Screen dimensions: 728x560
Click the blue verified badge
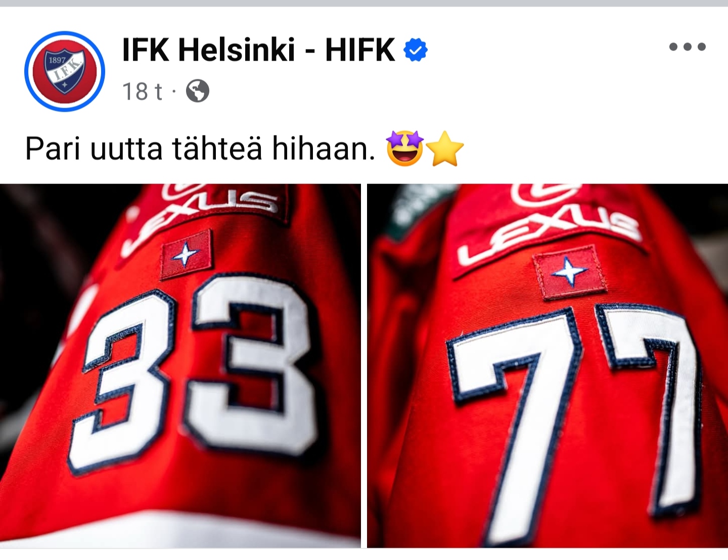tap(416, 50)
